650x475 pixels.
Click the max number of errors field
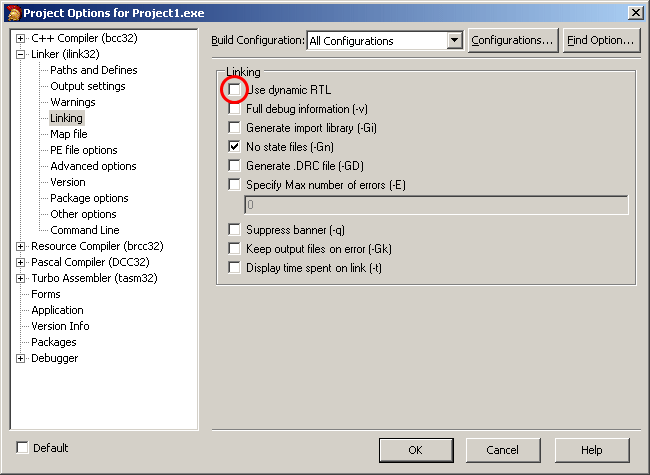tap(437, 205)
